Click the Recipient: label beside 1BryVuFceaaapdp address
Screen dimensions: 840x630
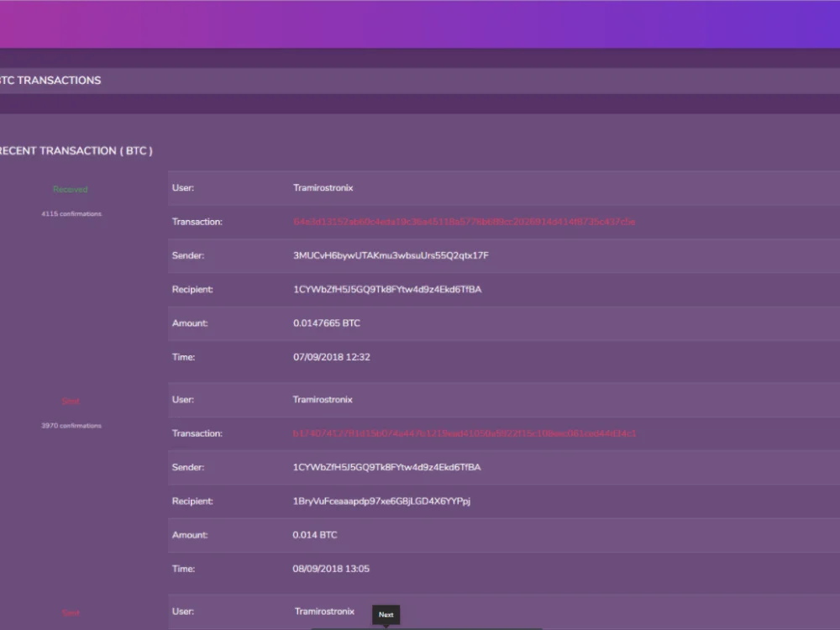point(192,501)
